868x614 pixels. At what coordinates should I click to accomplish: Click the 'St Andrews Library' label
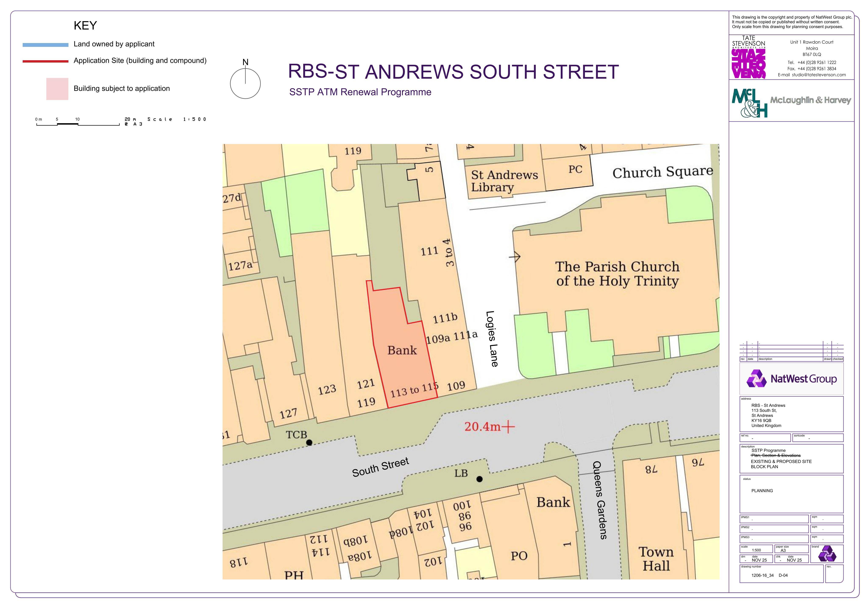(504, 181)
